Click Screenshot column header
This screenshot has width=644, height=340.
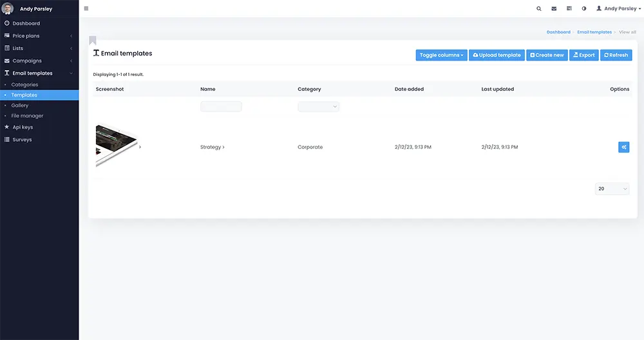click(109, 89)
